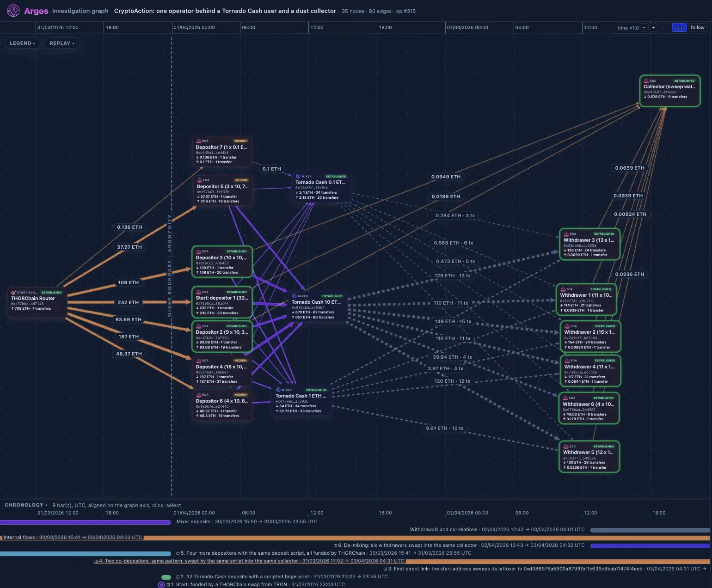712x588 pixels.
Task: Increase time scale with the plus button
Action: click(x=654, y=28)
